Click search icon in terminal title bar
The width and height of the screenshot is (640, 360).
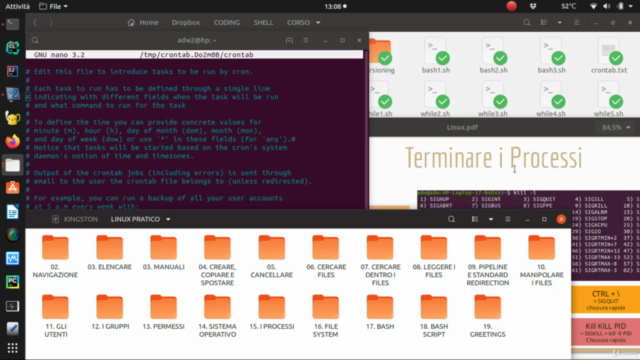click(35, 40)
